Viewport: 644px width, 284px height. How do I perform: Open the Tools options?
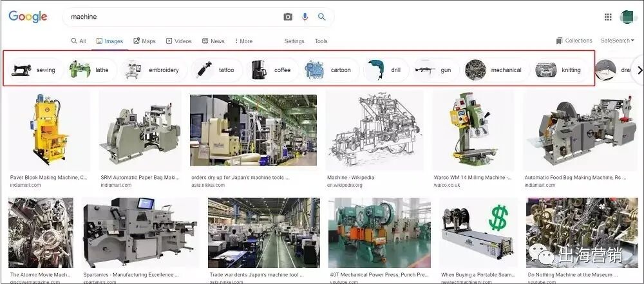click(321, 41)
